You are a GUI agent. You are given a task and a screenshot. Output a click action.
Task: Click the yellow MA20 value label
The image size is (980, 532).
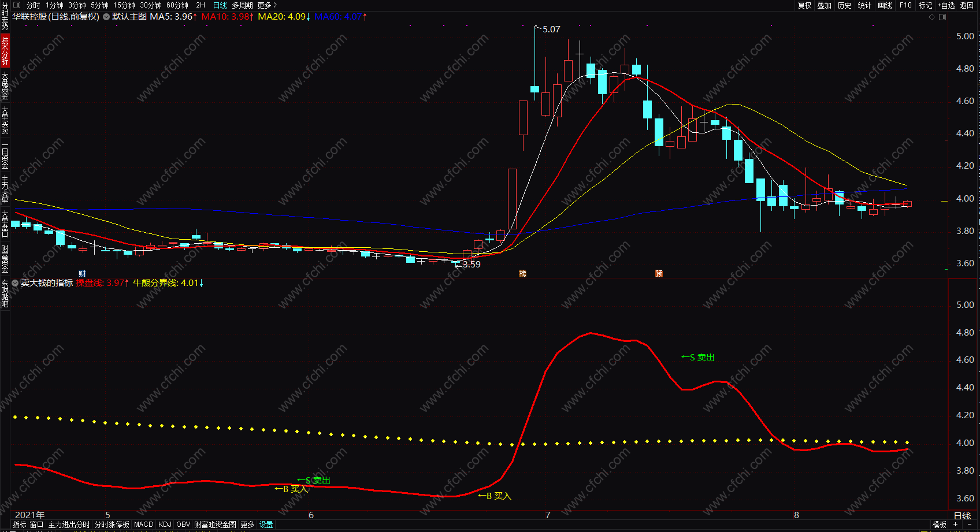coord(284,17)
